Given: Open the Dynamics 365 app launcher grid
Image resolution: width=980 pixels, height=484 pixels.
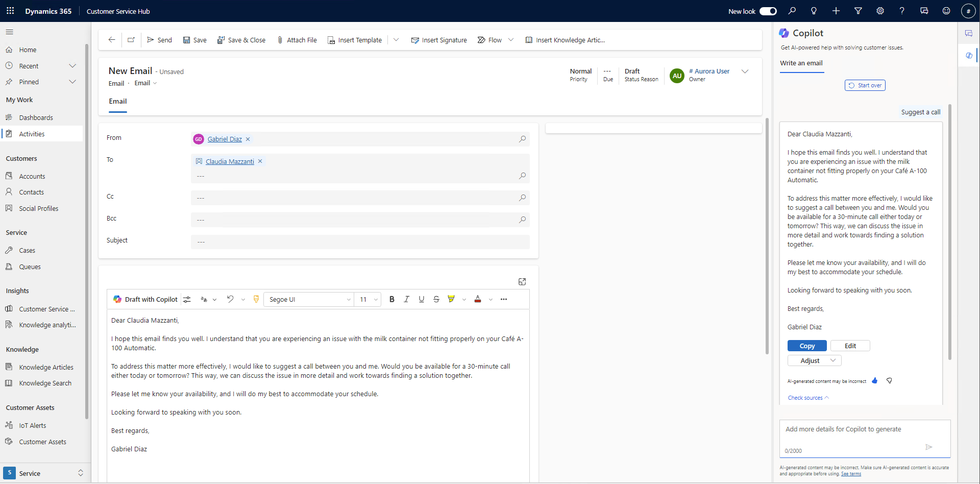Looking at the screenshot, I should pyautogui.click(x=10, y=11).
